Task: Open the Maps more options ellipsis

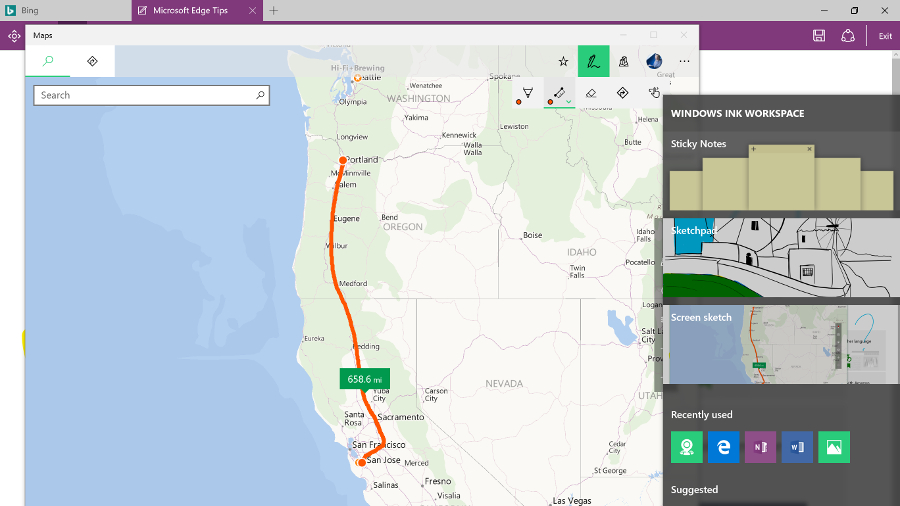Action: [x=684, y=61]
